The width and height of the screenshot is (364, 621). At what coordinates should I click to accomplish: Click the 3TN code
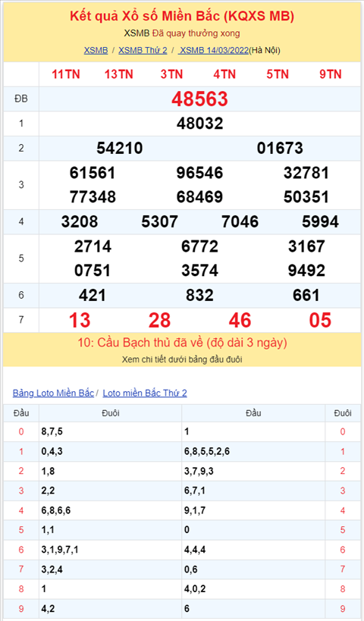[171, 74]
